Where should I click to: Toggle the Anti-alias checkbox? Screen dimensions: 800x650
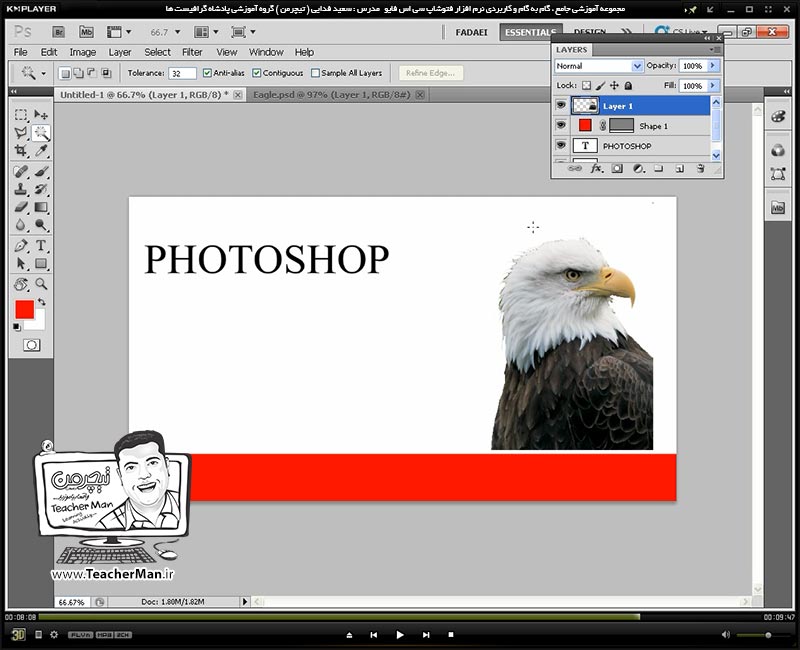point(207,73)
